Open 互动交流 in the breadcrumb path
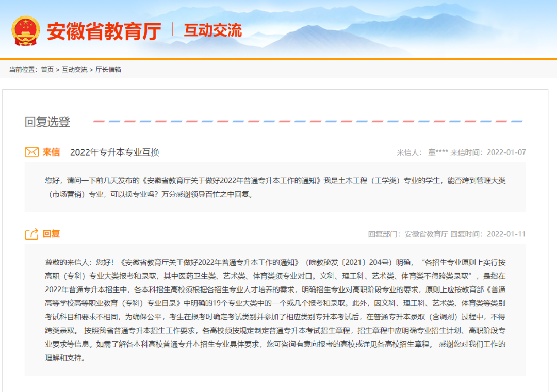557x392 pixels. tap(74, 70)
